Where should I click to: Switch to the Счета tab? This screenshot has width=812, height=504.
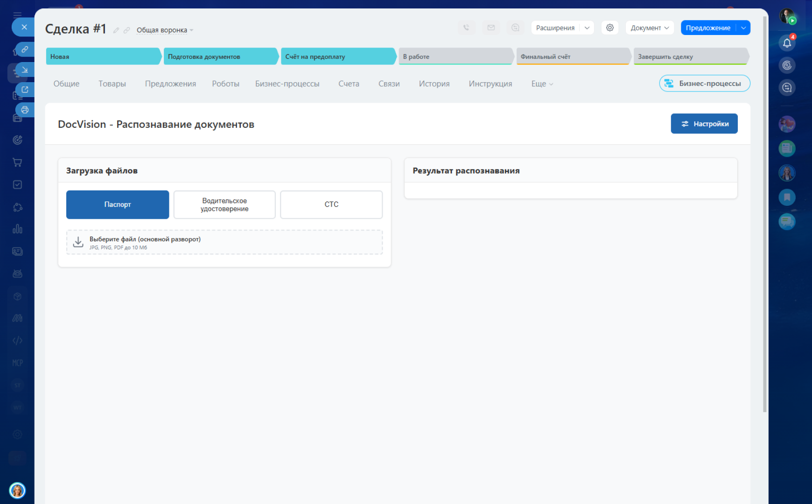[349, 84]
